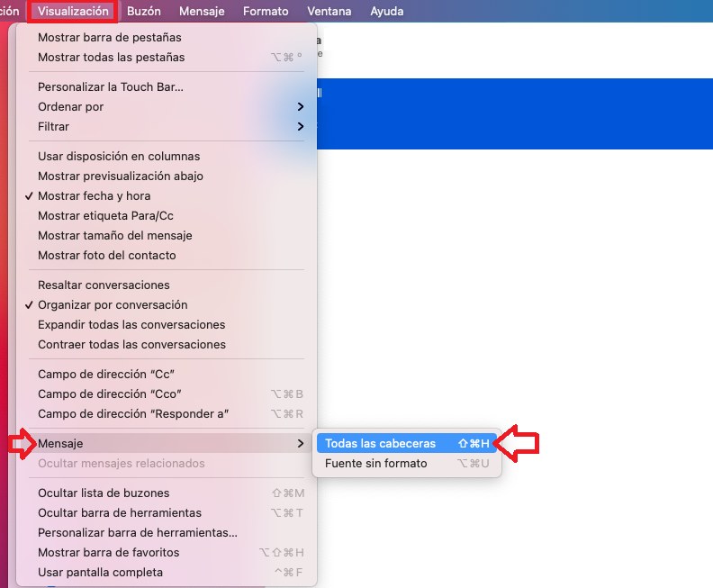Open the Buzón menu

click(x=144, y=11)
